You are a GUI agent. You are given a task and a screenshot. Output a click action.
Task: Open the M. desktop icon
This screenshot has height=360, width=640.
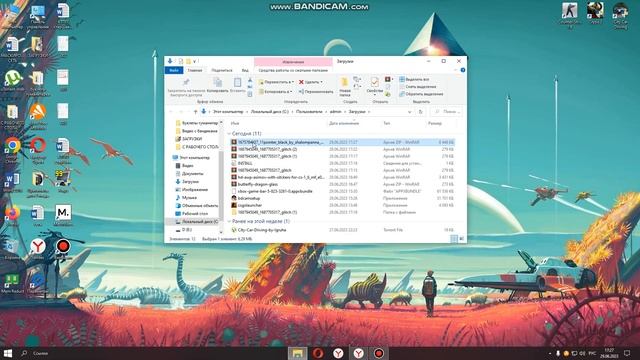63,215
